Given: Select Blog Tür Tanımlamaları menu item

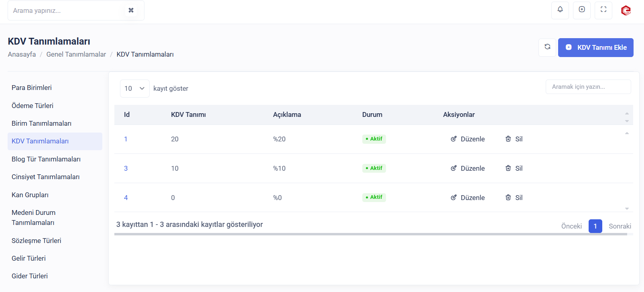Looking at the screenshot, I should 46,159.
